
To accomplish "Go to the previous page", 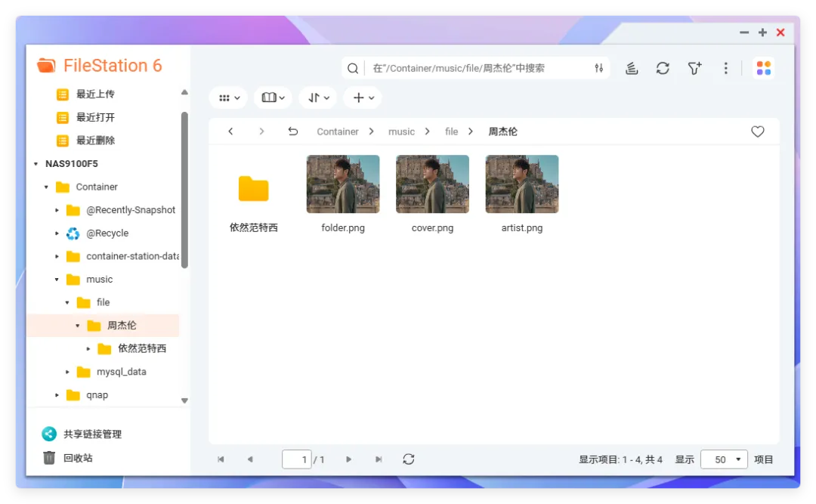I will pos(250,459).
